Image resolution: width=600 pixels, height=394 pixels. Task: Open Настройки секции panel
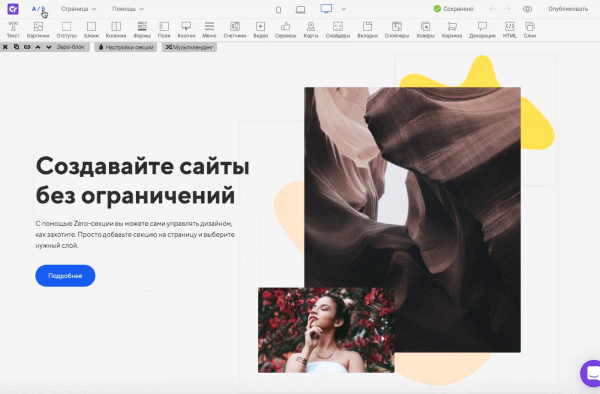point(126,47)
